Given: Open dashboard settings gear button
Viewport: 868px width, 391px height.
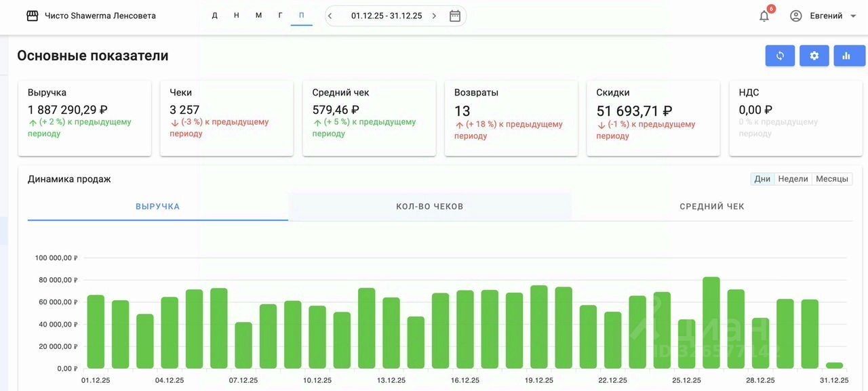Looking at the screenshot, I should point(814,56).
